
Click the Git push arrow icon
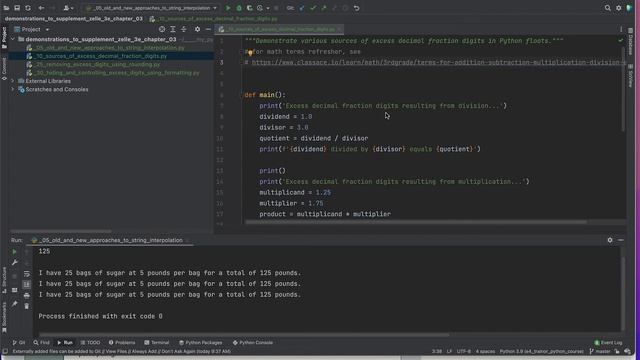point(324,8)
